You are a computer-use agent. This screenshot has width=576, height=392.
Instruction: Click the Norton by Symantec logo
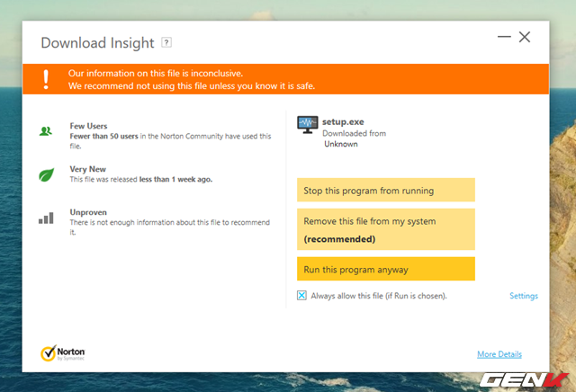tap(63, 353)
